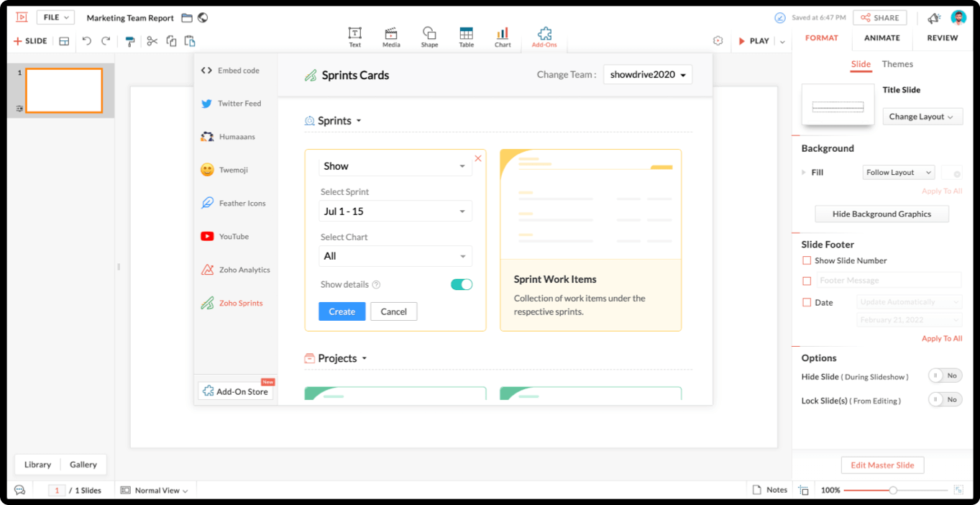Close the sprint card with the red X
This screenshot has height=505, width=980.
(x=478, y=158)
